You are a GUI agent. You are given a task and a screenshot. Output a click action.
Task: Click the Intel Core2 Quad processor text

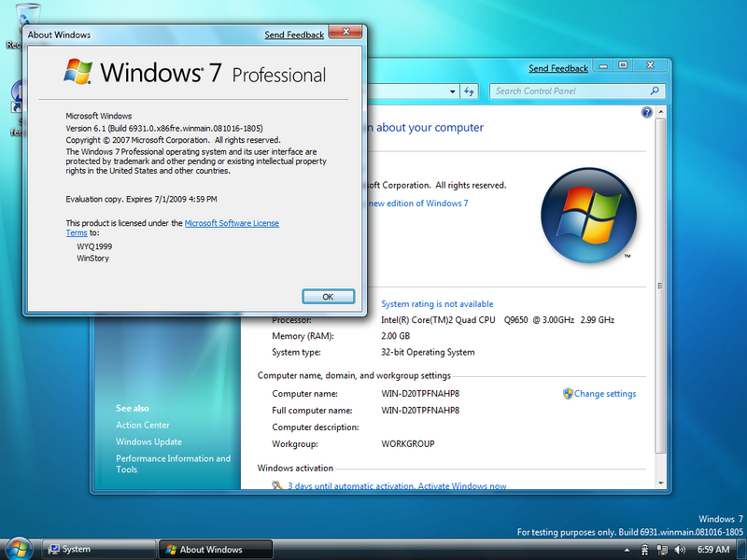point(498,320)
